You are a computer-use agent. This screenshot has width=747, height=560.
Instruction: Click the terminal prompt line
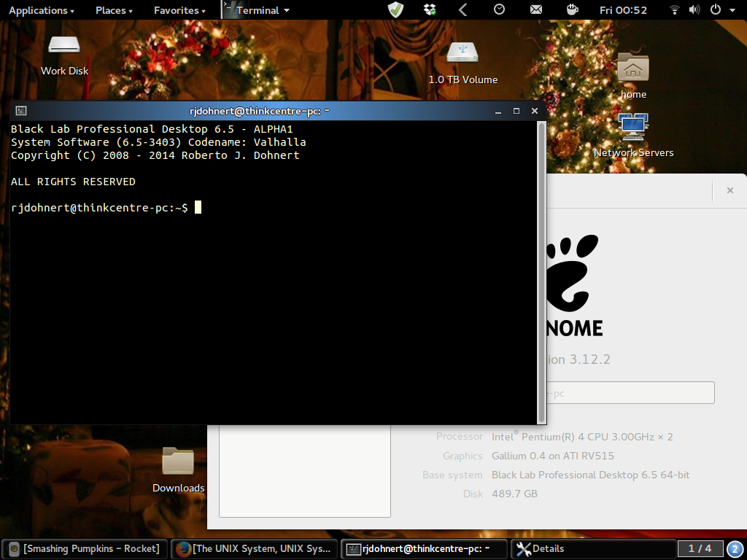tap(106, 208)
